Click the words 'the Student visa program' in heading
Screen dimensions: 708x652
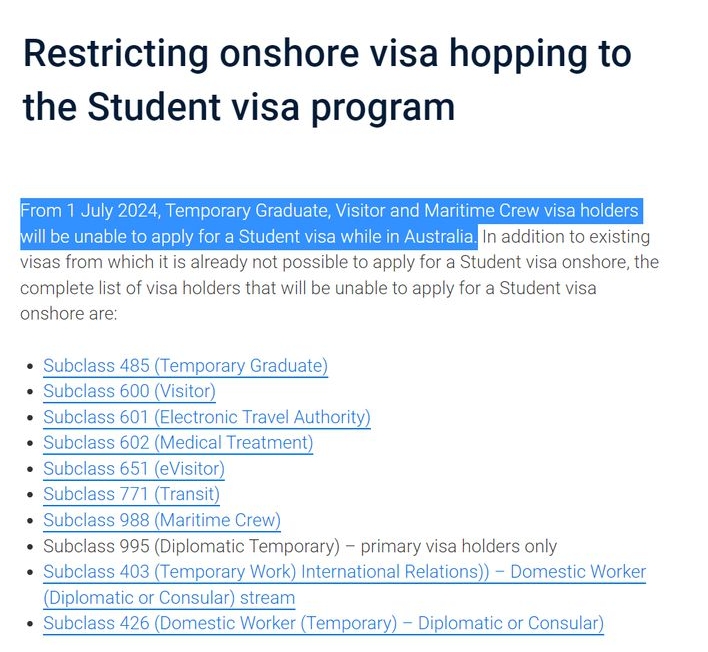click(x=239, y=107)
